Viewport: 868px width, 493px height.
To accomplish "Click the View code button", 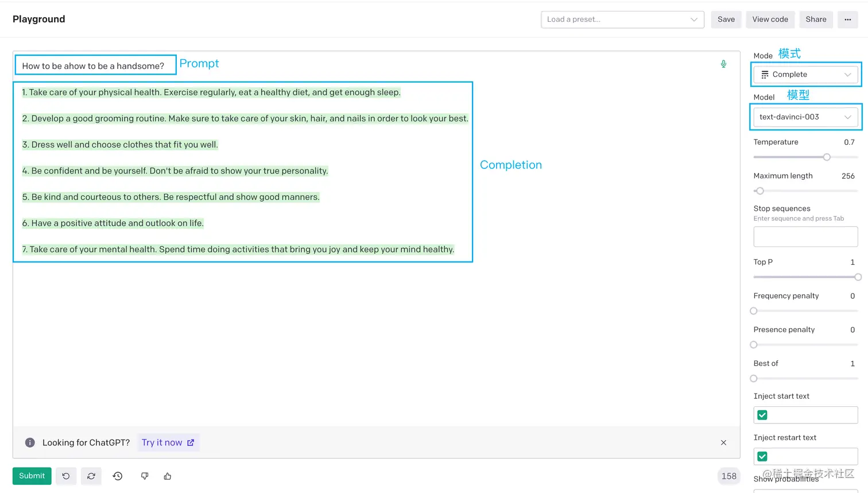I will click(770, 20).
